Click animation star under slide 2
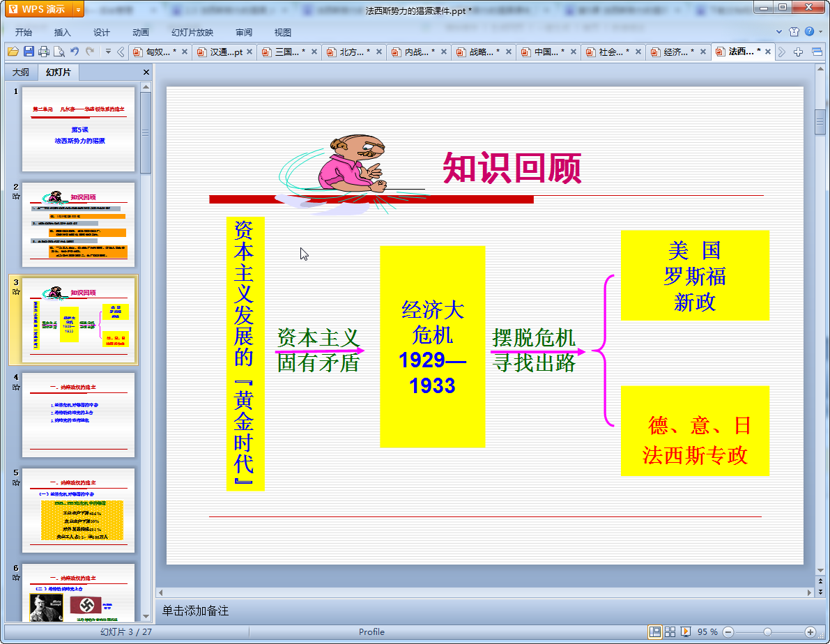Viewport: 830px width, 644px height. (16, 197)
